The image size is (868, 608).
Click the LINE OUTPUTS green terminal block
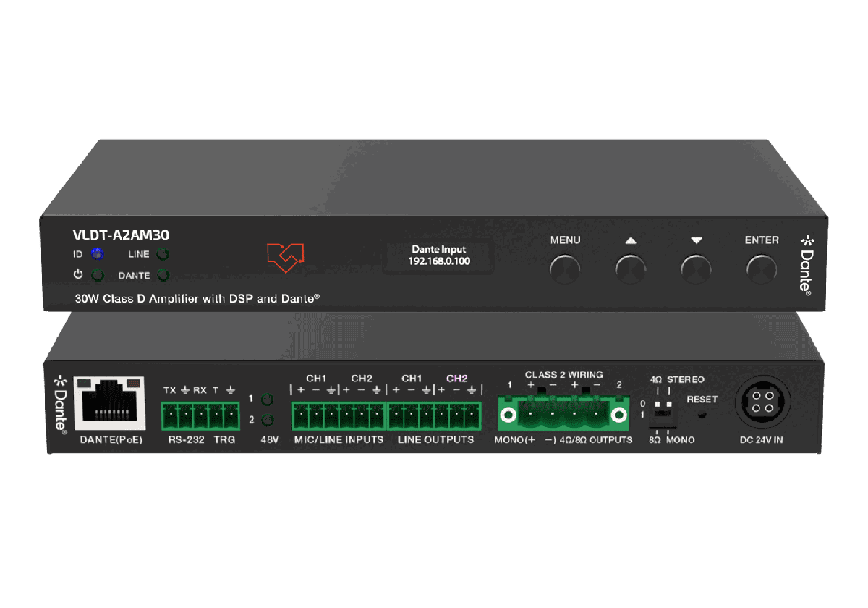click(435, 417)
